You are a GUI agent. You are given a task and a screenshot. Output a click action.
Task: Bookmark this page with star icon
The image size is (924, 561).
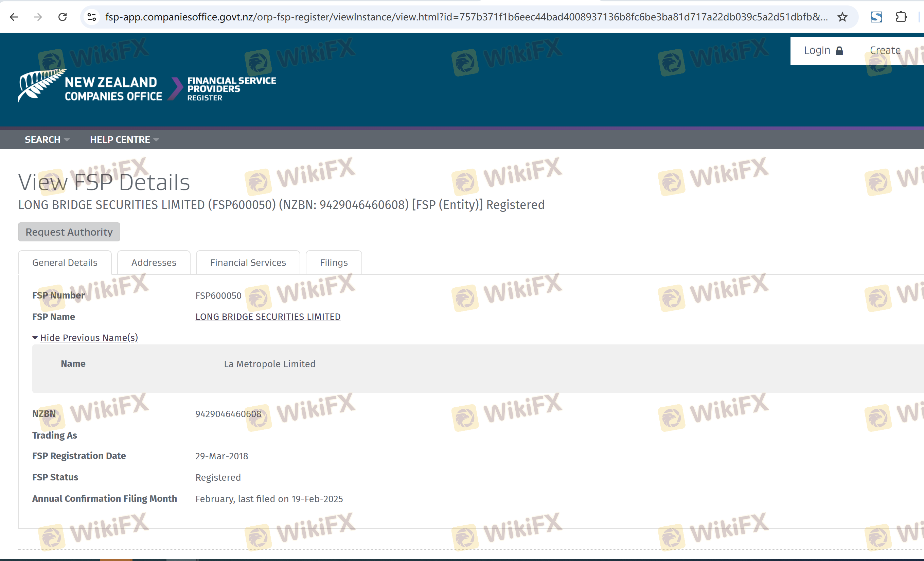(842, 17)
